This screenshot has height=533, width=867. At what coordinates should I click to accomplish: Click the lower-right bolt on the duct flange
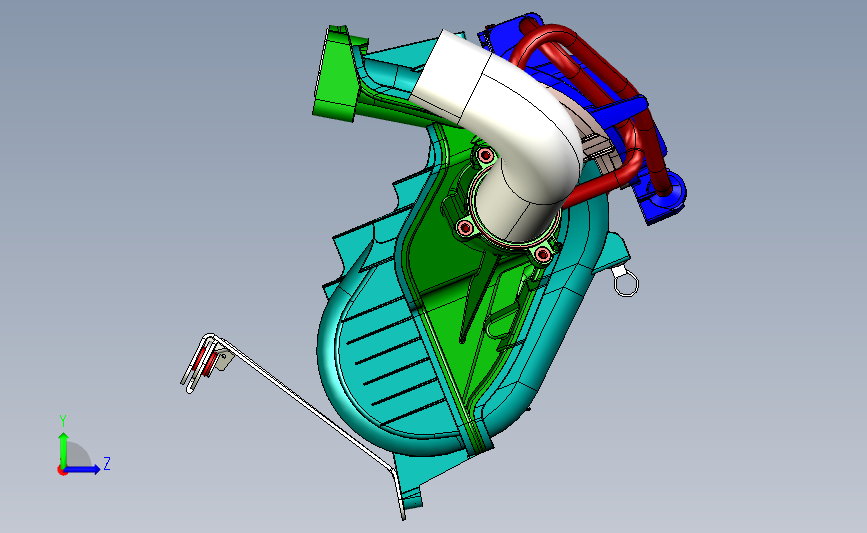tap(543, 254)
